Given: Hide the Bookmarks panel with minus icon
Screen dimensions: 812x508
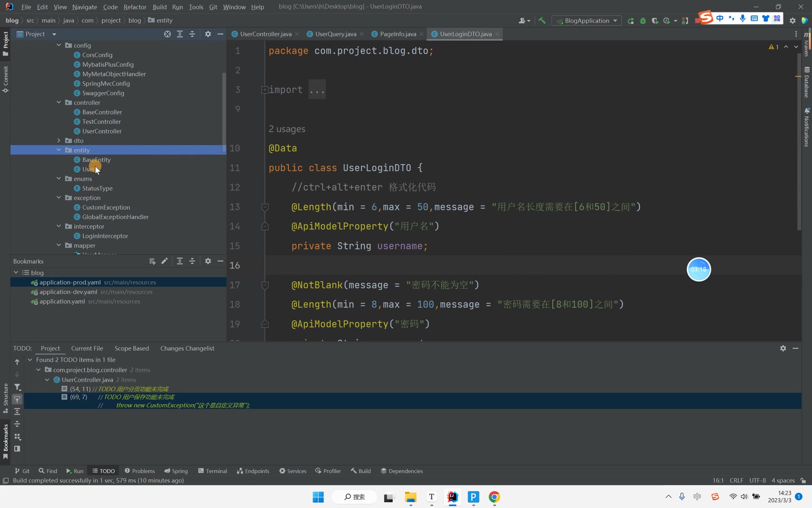Looking at the screenshot, I should tap(220, 261).
